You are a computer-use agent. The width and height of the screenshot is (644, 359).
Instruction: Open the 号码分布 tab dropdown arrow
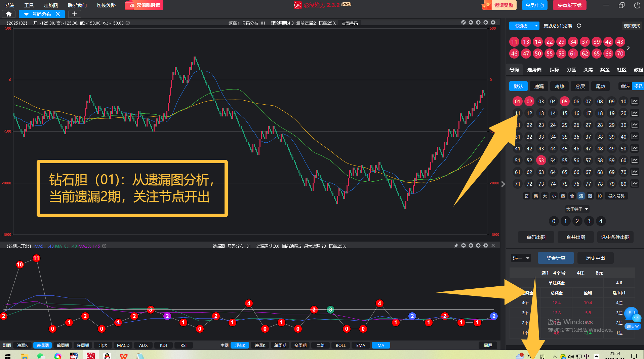click(26, 14)
